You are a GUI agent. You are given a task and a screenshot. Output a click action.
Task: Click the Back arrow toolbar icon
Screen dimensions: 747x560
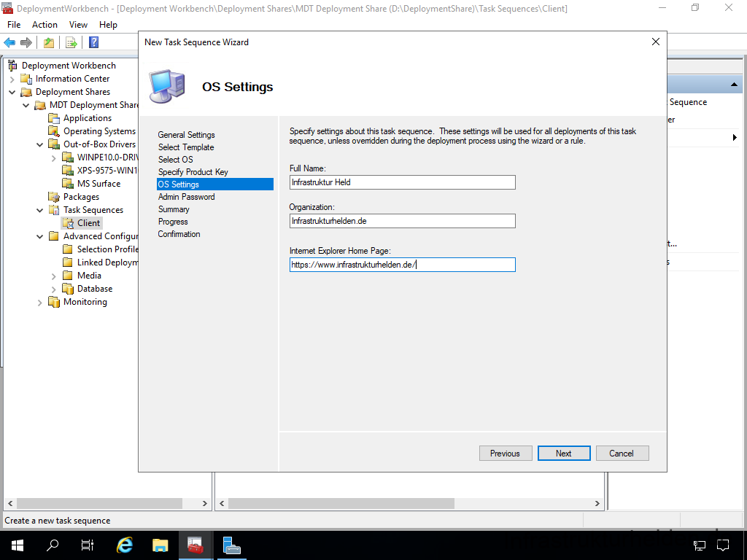pyautogui.click(x=9, y=42)
